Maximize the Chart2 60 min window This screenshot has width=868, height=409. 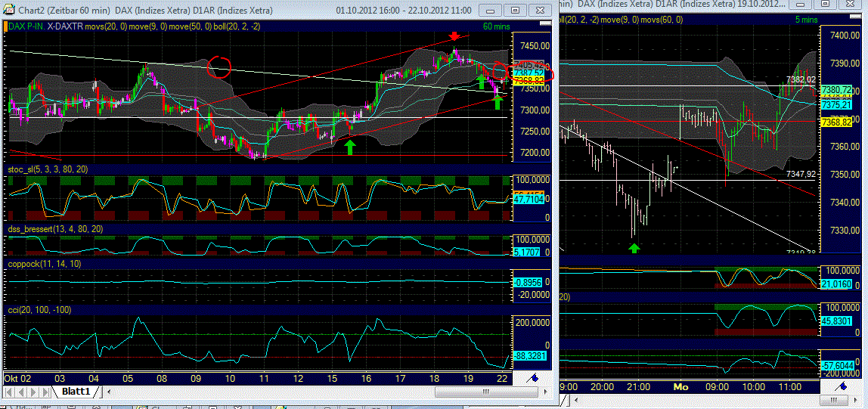click(515, 10)
